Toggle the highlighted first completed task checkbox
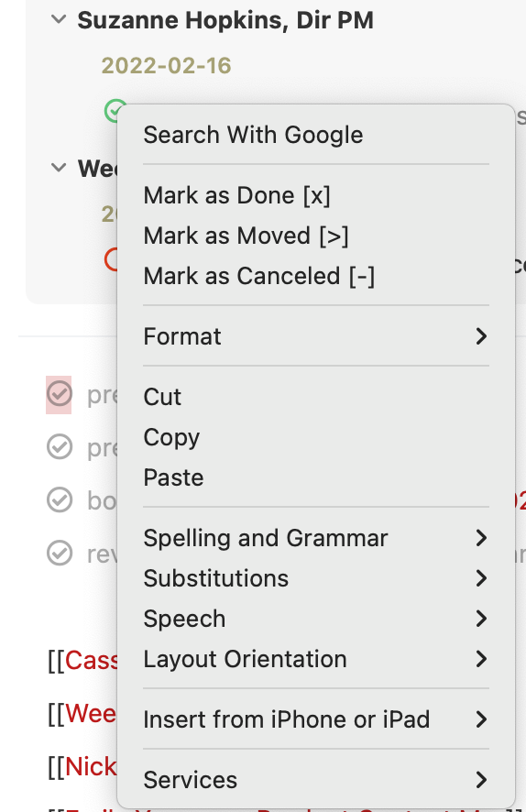The width and height of the screenshot is (526, 812). tap(59, 394)
